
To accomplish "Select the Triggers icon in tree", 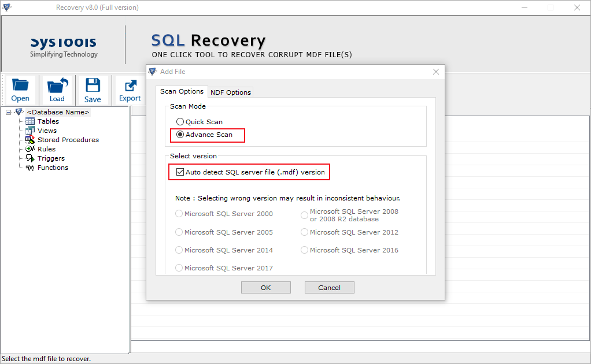I will [29, 158].
